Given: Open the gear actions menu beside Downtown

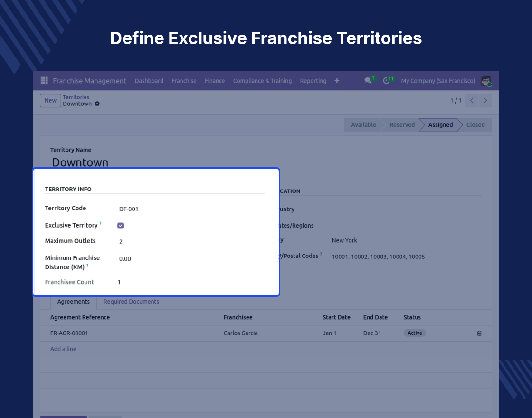Looking at the screenshot, I should [97, 104].
